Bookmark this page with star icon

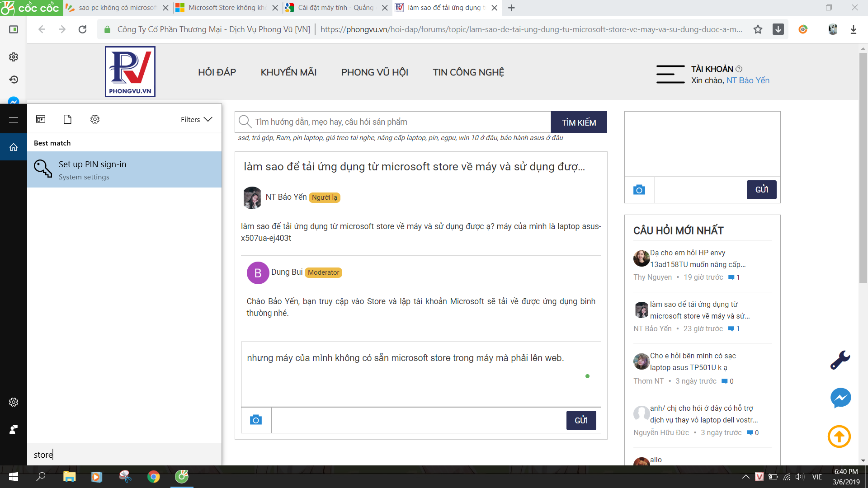click(758, 29)
